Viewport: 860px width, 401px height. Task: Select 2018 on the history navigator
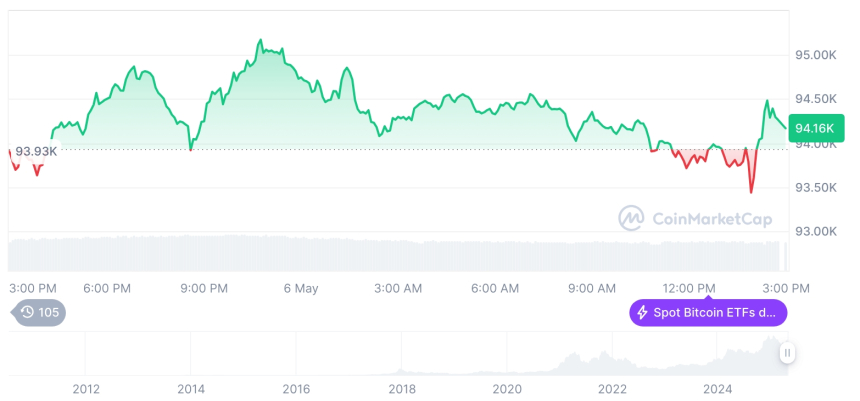(402, 388)
